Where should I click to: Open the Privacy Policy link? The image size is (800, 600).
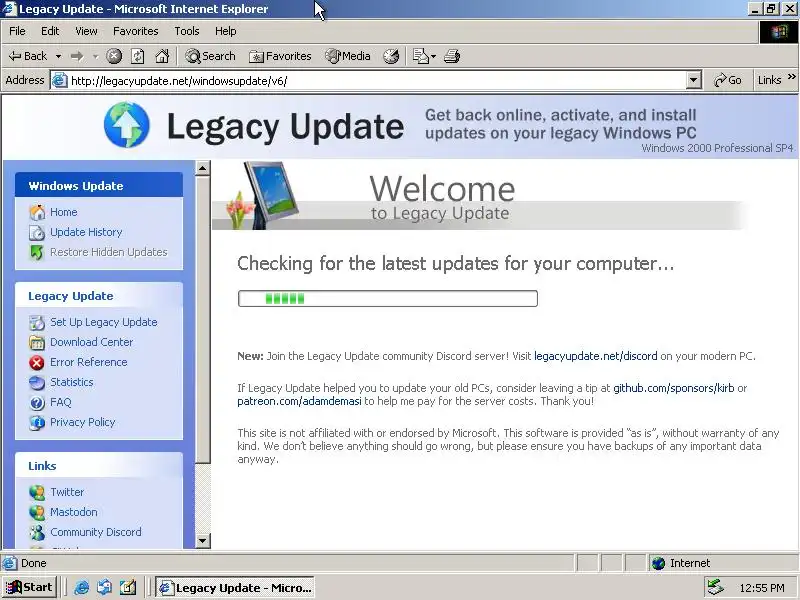pyautogui.click(x=83, y=422)
